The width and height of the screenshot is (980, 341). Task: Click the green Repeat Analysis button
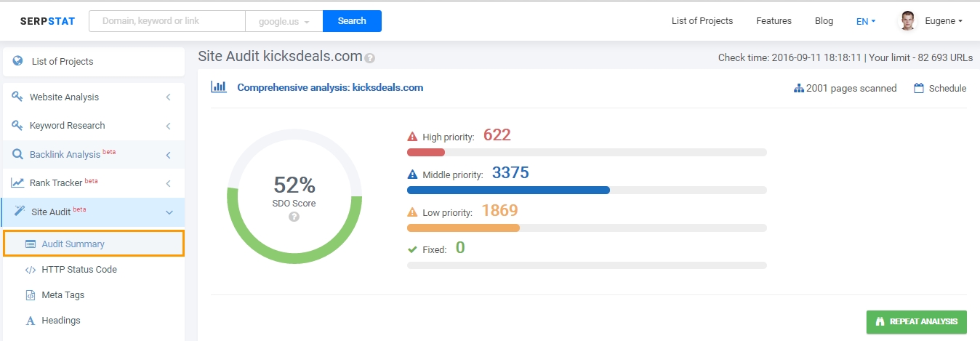click(x=917, y=321)
